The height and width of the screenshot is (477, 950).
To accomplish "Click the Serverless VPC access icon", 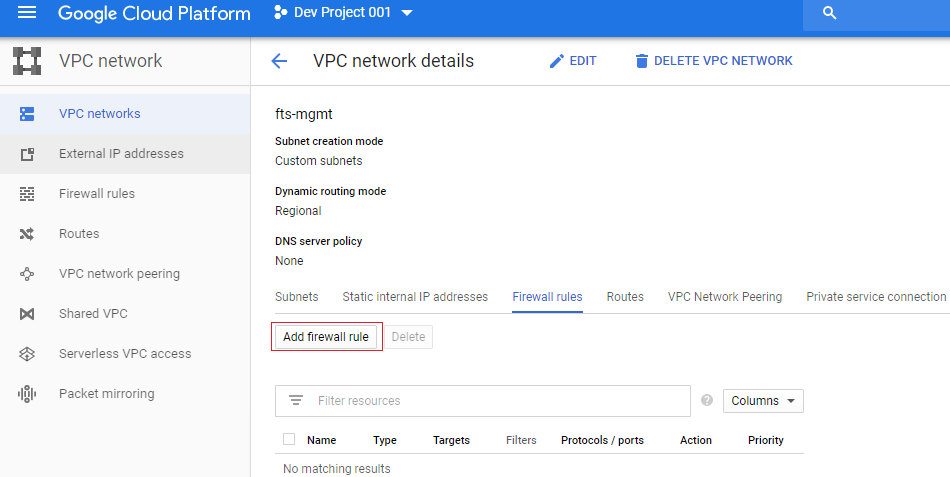I will tap(27, 354).
